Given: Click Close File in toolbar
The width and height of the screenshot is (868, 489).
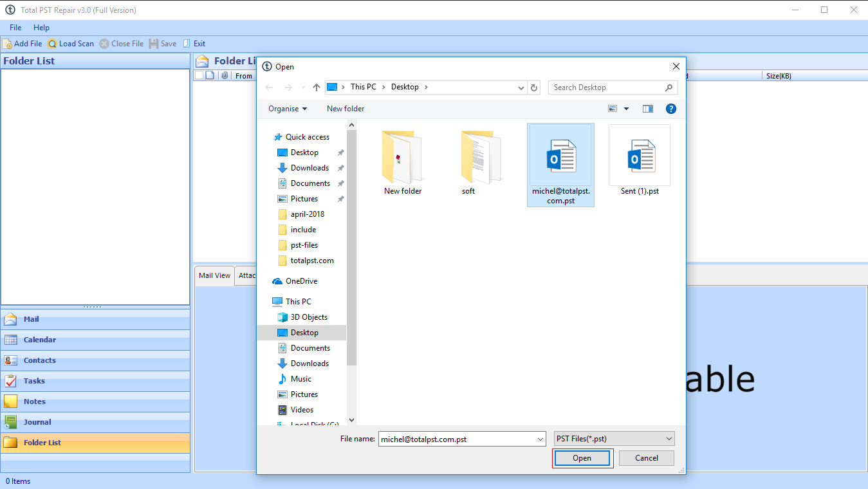Looking at the screenshot, I should click(121, 44).
